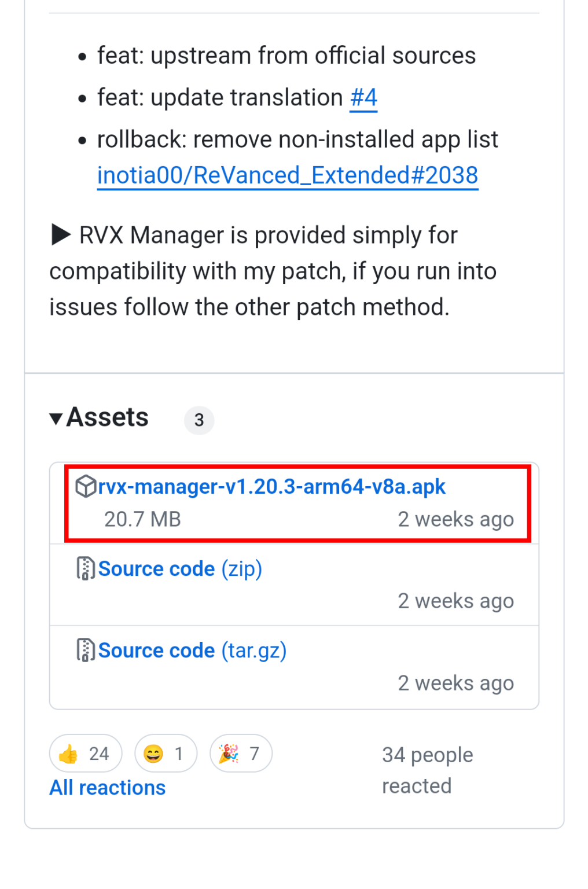
Task: Download the Source code (zip) archive
Action: click(180, 569)
